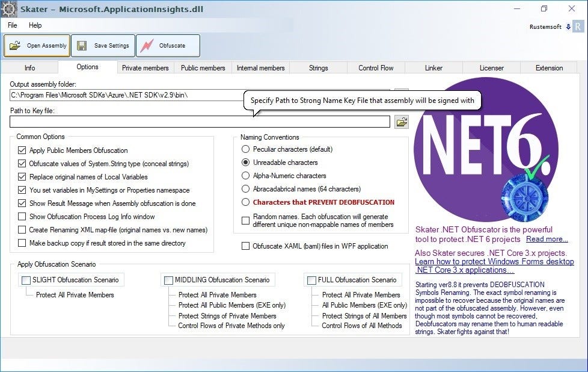Switch to the Info tab
Viewport: 588px width, 372px height.
click(x=29, y=68)
